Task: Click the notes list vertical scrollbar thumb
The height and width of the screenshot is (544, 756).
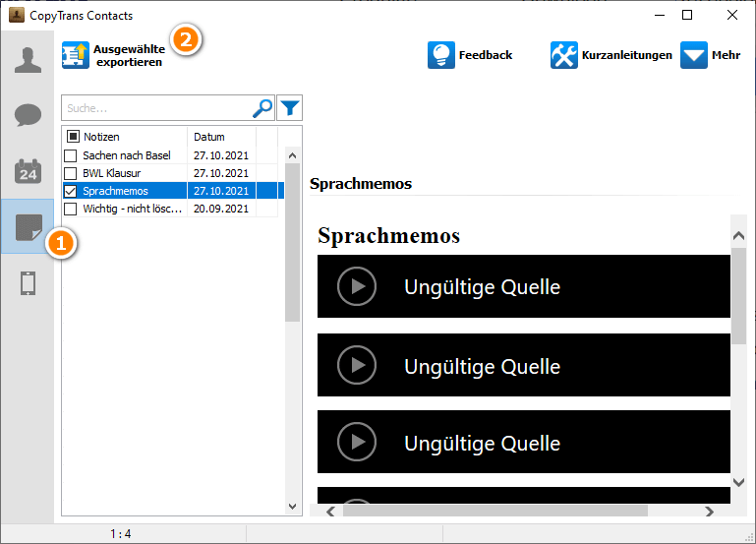Action: (x=292, y=243)
